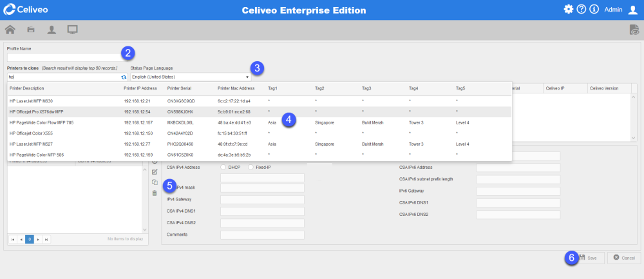Image resolution: width=644 pixels, height=279 pixels.
Task: Select the DHCP radio button
Action: pyautogui.click(x=224, y=167)
